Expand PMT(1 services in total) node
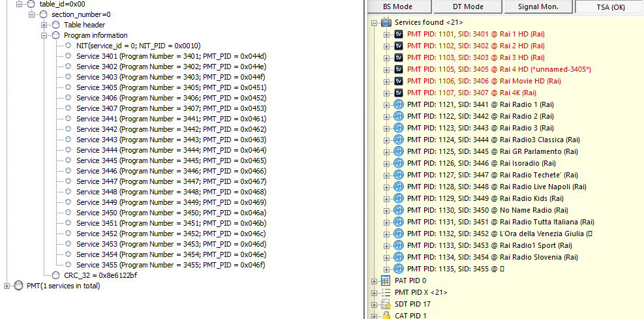Image resolution: width=644 pixels, height=319 pixels. 7,286
